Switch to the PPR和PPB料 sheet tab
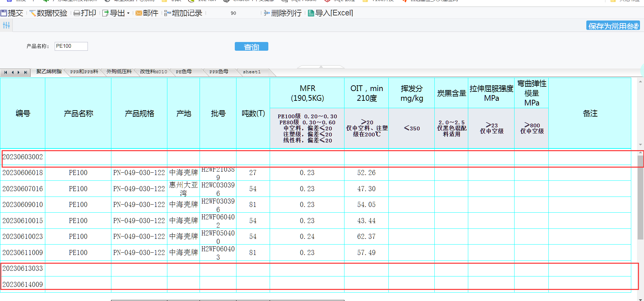 pyautogui.click(x=84, y=72)
